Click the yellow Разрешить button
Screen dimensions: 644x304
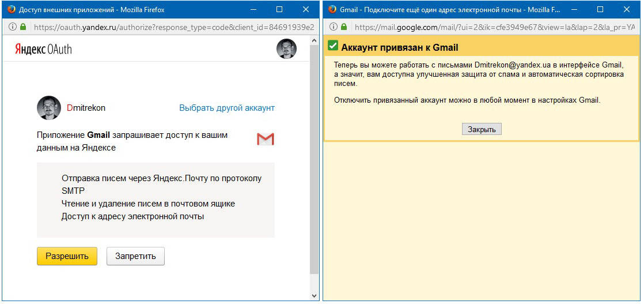[67, 256]
